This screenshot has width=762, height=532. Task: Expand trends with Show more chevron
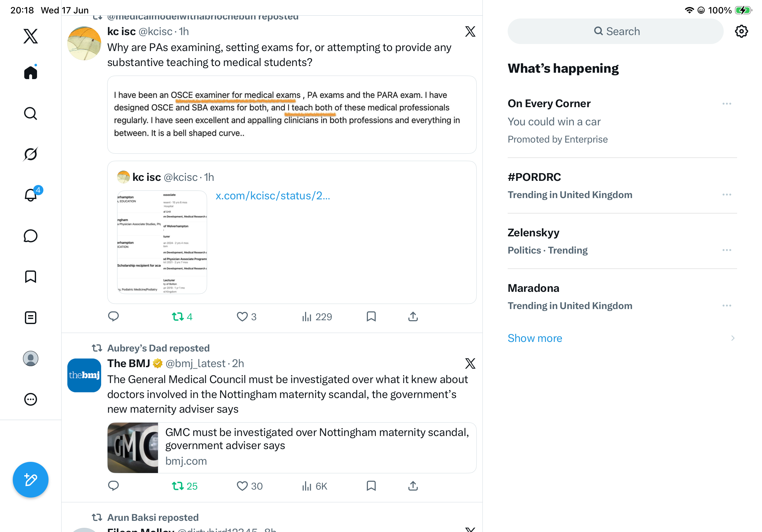tap(732, 338)
